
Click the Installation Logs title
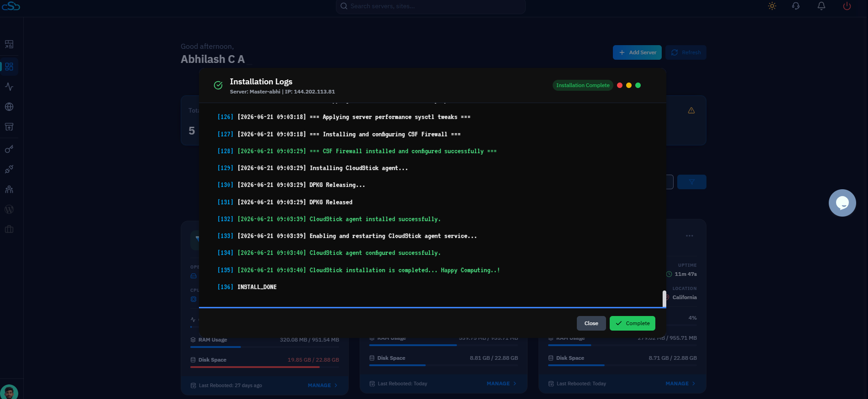(x=261, y=82)
